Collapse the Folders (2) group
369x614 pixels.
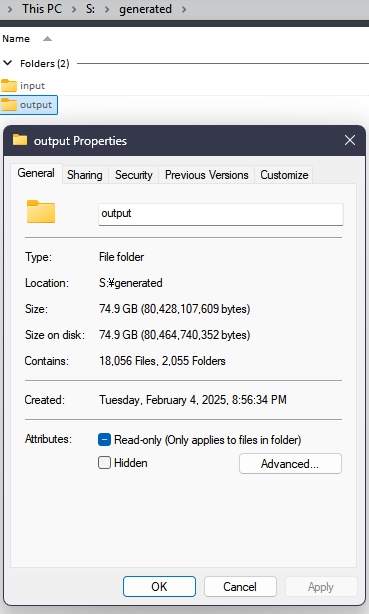click(x=7, y=63)
